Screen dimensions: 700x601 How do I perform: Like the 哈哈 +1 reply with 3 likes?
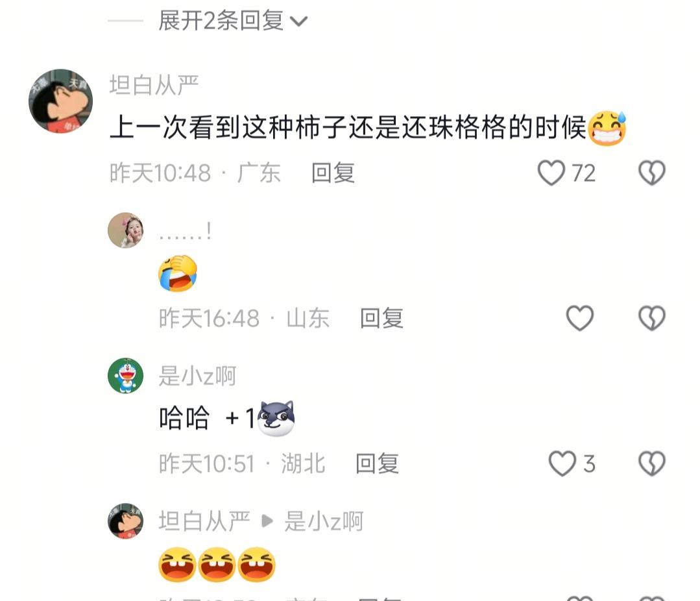(x=562, y=463)
